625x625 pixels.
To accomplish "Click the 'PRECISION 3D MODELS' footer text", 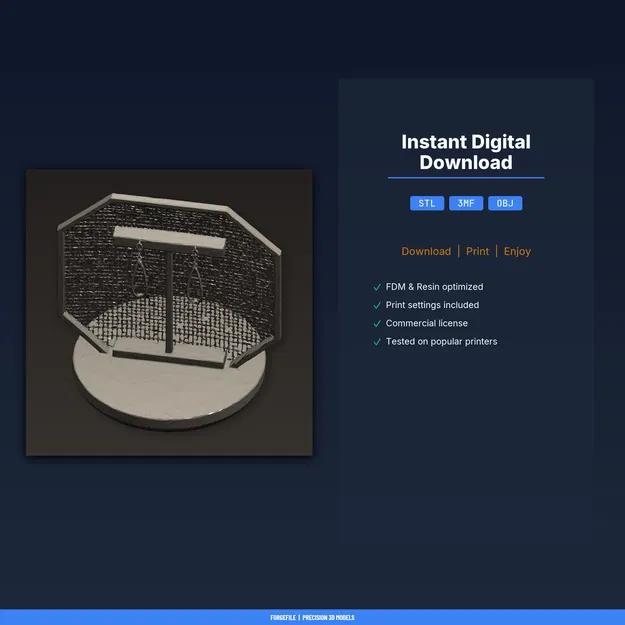I will [x=328, y=617].
